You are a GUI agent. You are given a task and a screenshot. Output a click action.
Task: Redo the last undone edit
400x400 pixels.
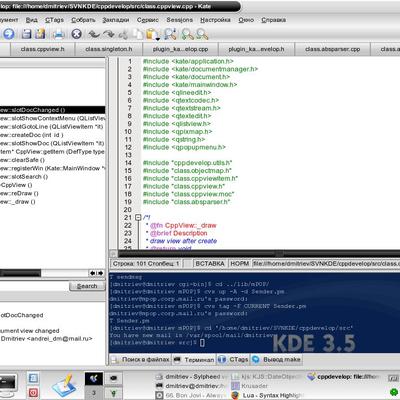[x=109, y=34]
